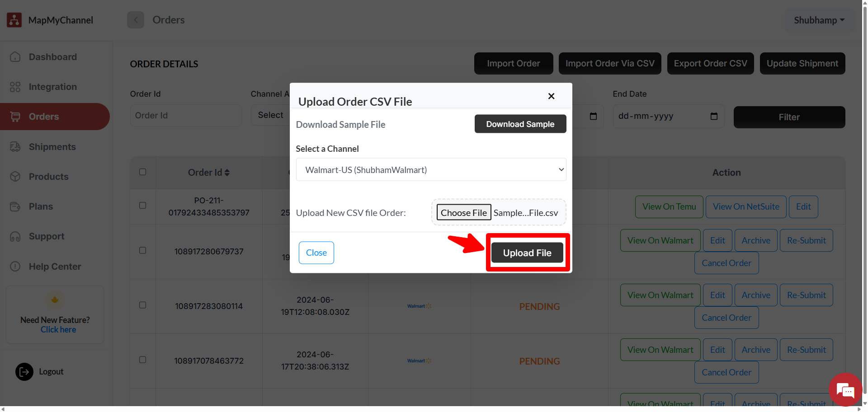Viewport: 868px width, 412px height.
Task: Click the back arrow beside Orders title
Action: 136,20
